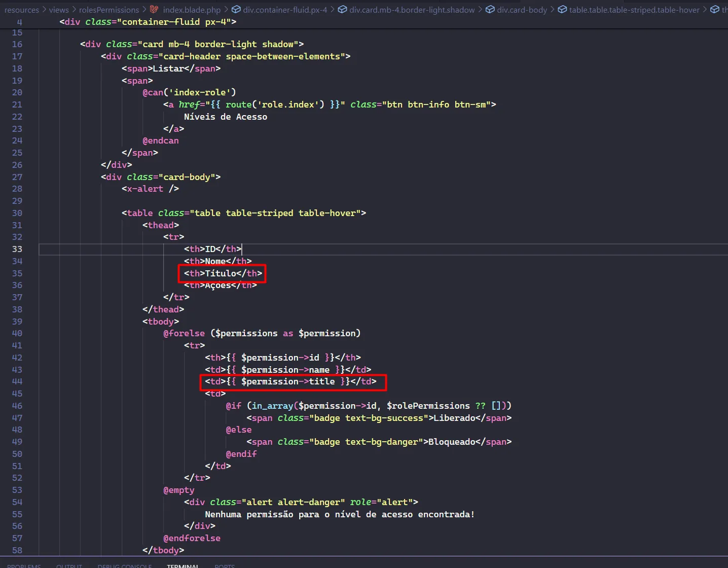Select the TERMINAL panel tab

point(183,565)
